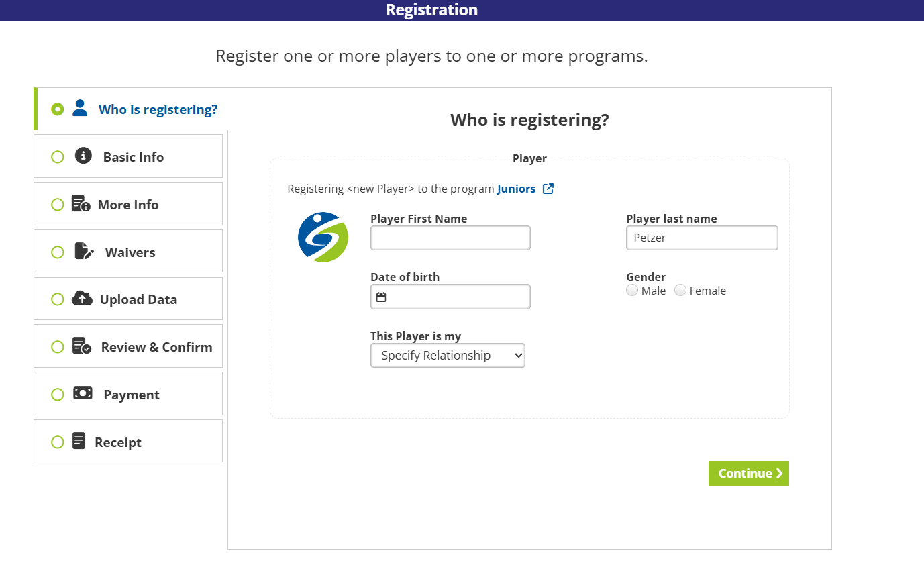Click the Basic Info circle-i icon
924x567 pixels.
point(83,156)
